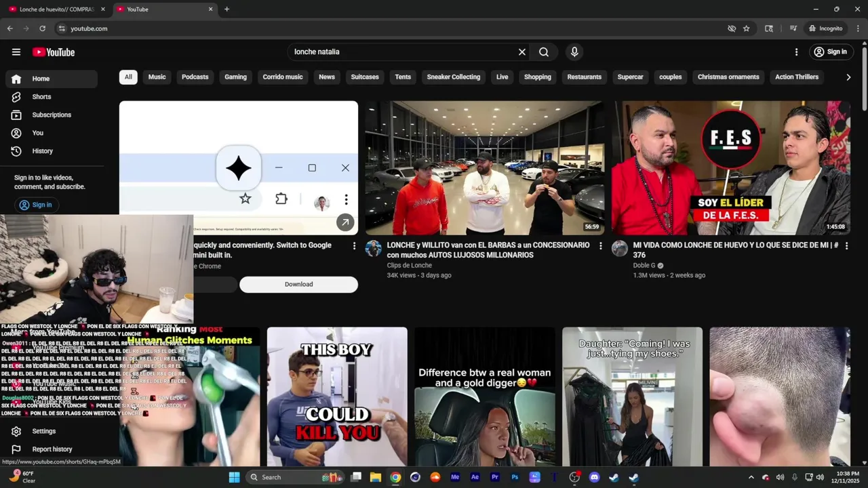
Task: Open Settings in the sidebar
Action: [x=52, y=431]
